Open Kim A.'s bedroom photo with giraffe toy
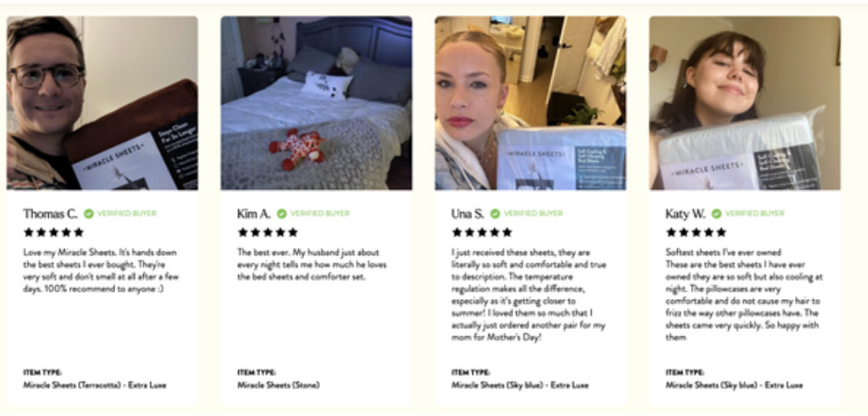The height and width of the screenshot is (416, 868). 317,103
